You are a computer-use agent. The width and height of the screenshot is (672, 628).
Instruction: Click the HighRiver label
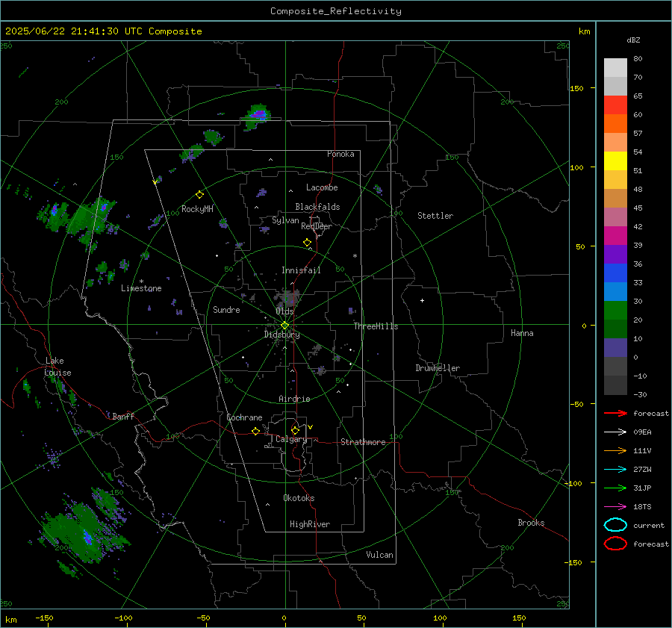pyautogui.click(x=310, y=524)
